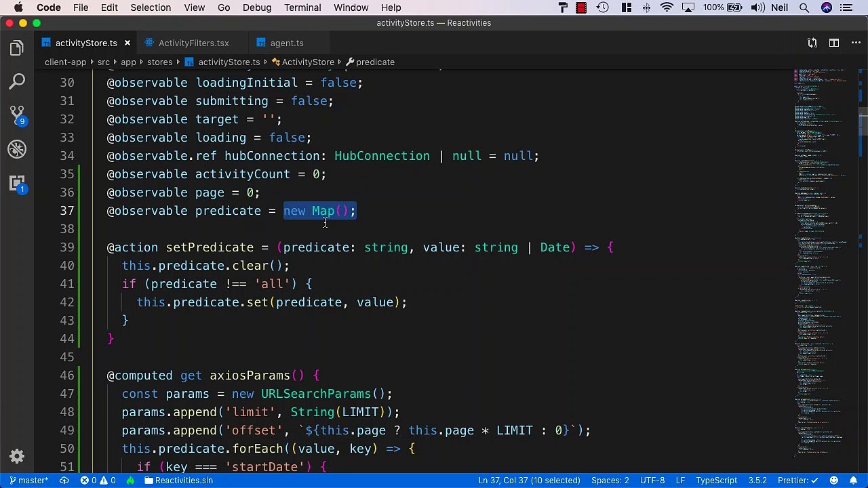This screenshot has height=488, width=868.
Task: Open the Debug view icon
Action: pyautogui.click(x=17, y=149)
